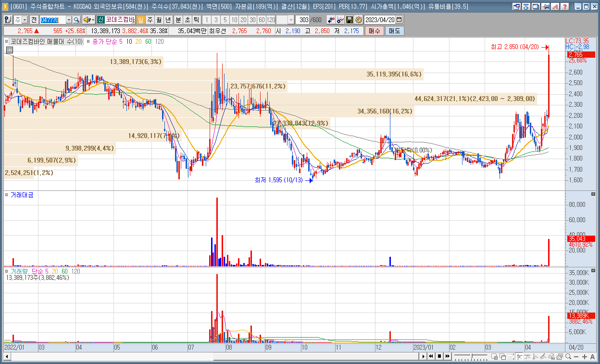Click the 35,119,395(16.6%) volume profile label
This screenshot has height=364, width=600.
394,74
